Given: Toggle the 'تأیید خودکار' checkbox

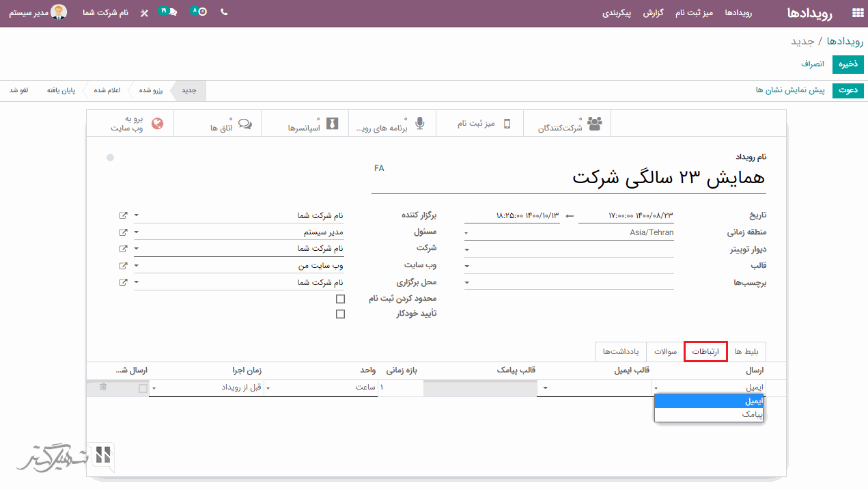Looking at the screenshot, I should point(340,314).
